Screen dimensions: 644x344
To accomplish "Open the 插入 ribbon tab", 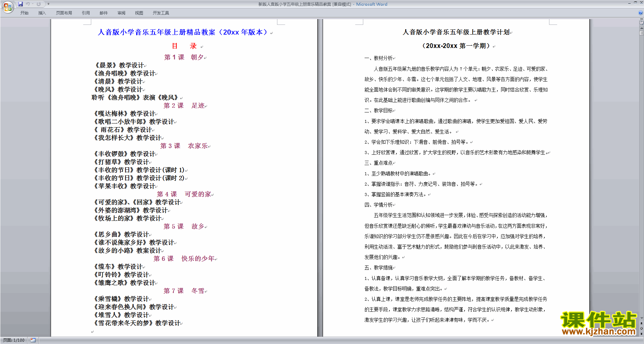I will (x=42, y=13).
